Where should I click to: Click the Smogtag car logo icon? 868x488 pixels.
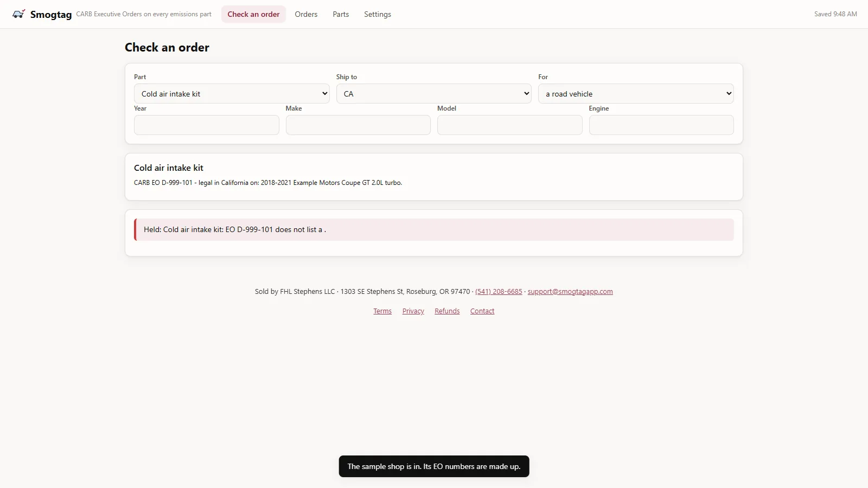(18, 14)
